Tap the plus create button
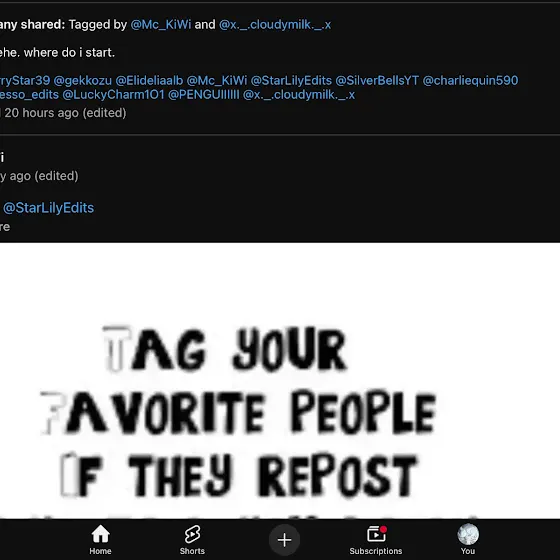560x560 pixels. click(x=284, y=540)
